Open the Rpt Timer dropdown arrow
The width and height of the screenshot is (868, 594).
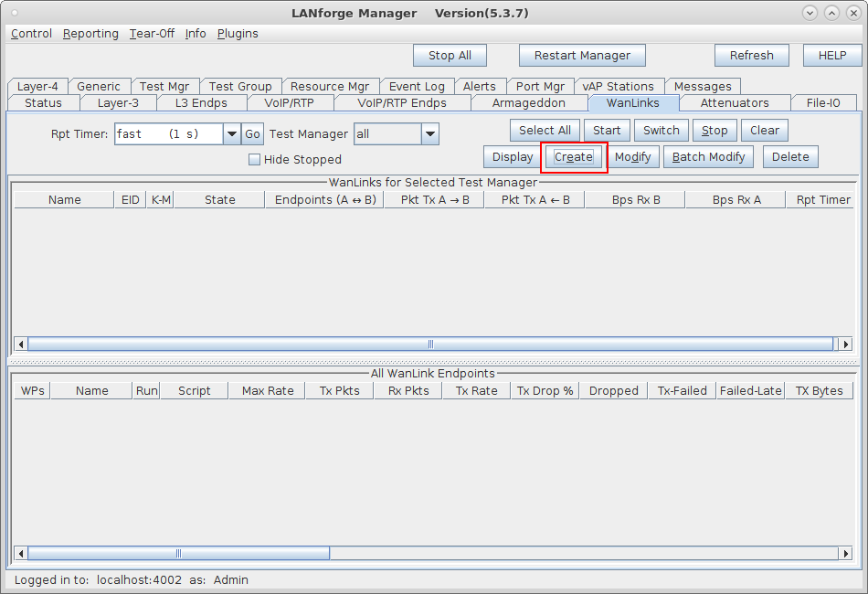231,134
